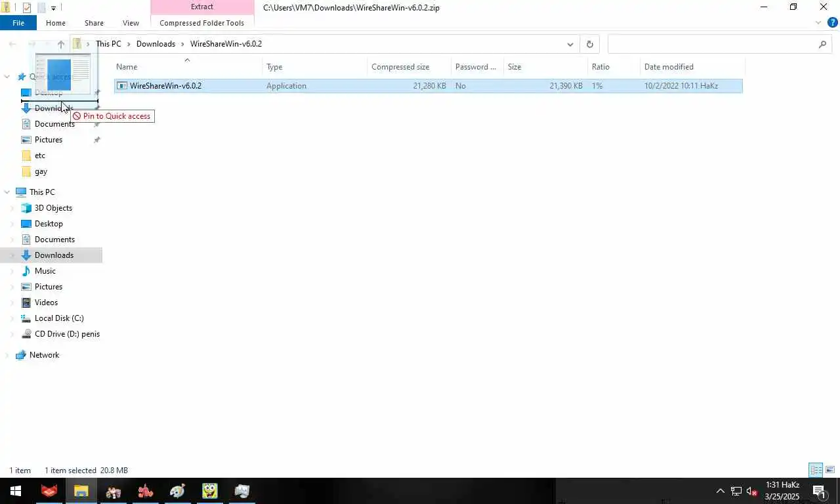Sort by the Ratio column header
Viewport: 840px width, 504px height.
pyautogui.click(x=614, y=67)
